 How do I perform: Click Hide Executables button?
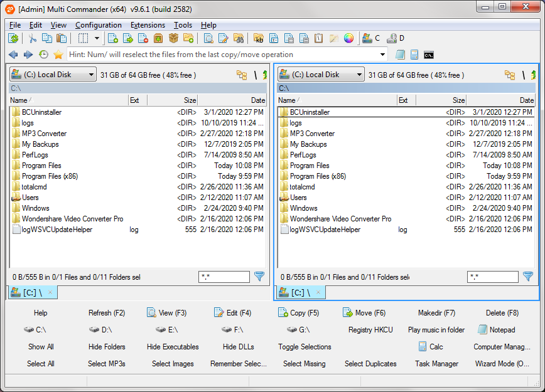point(173,346)
